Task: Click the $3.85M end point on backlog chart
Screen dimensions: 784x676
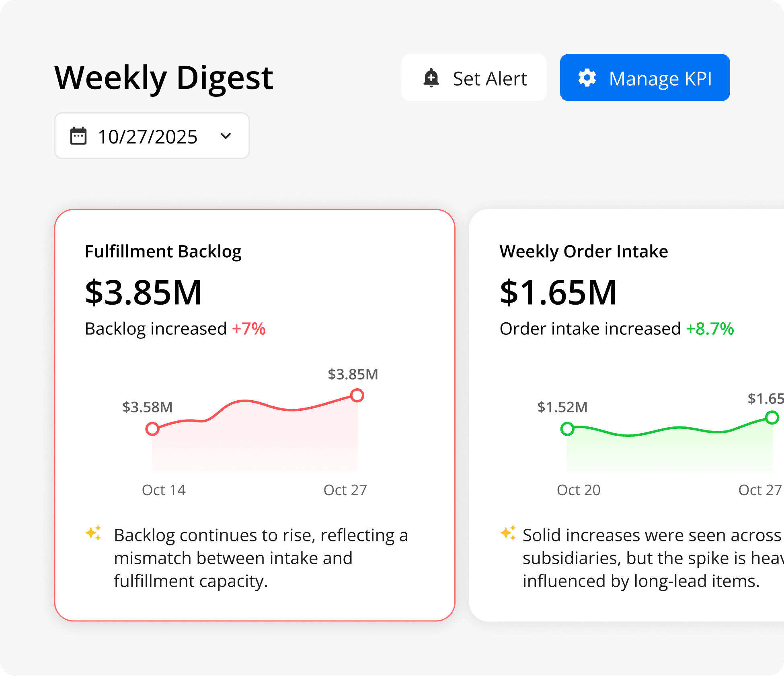Action: 357,395
